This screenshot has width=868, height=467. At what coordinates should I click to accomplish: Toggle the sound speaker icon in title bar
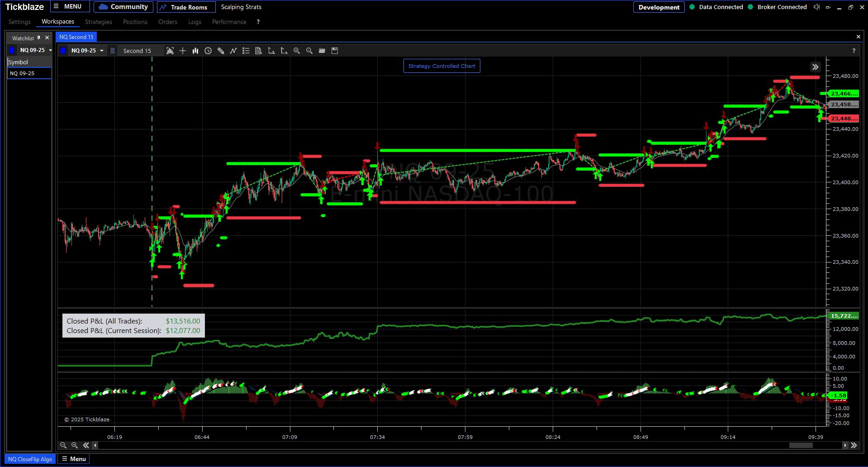(x=816, y=7)
